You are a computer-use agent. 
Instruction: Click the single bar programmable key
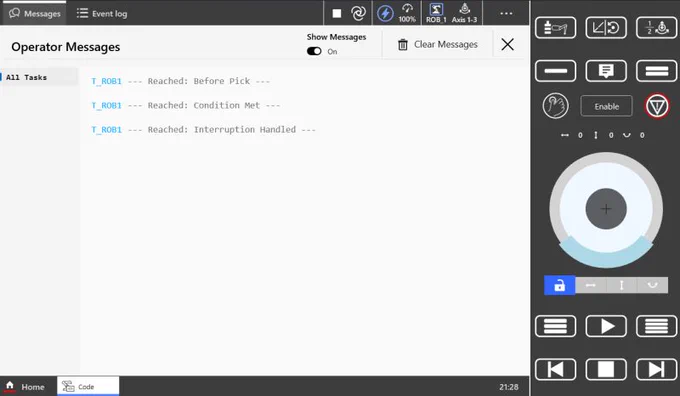coord(556,71)
